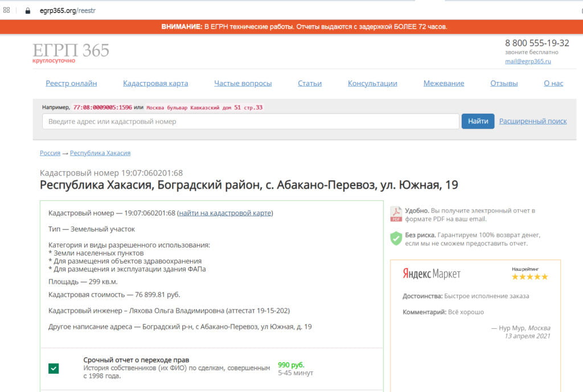Click the padlock site security icon
This screenshot has height=392, width=583.
click(x=27, y=10)
